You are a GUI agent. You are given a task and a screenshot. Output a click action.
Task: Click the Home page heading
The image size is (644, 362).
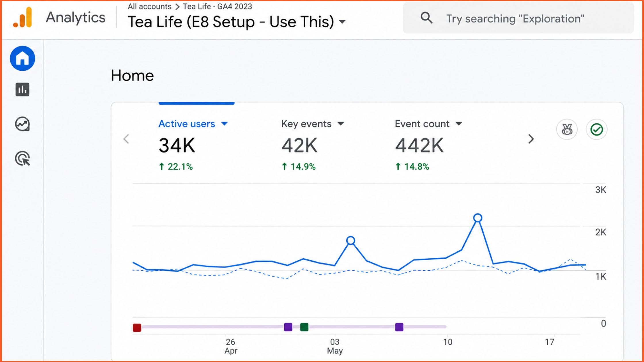point(132,76)
